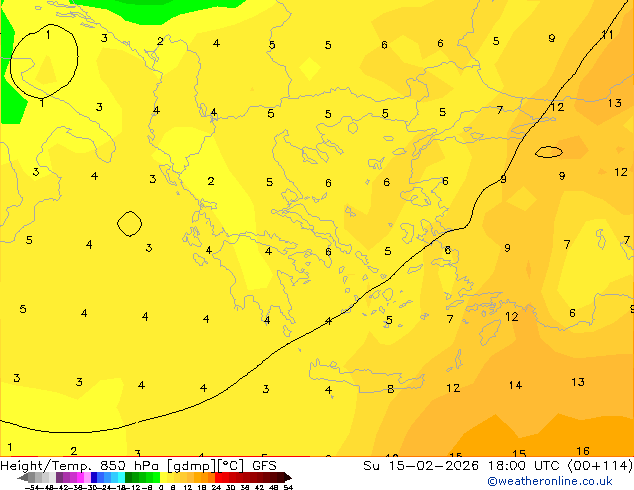
Task: Click the '8' value over Crete
Action: pyautogui.click(x=390, y=389)
